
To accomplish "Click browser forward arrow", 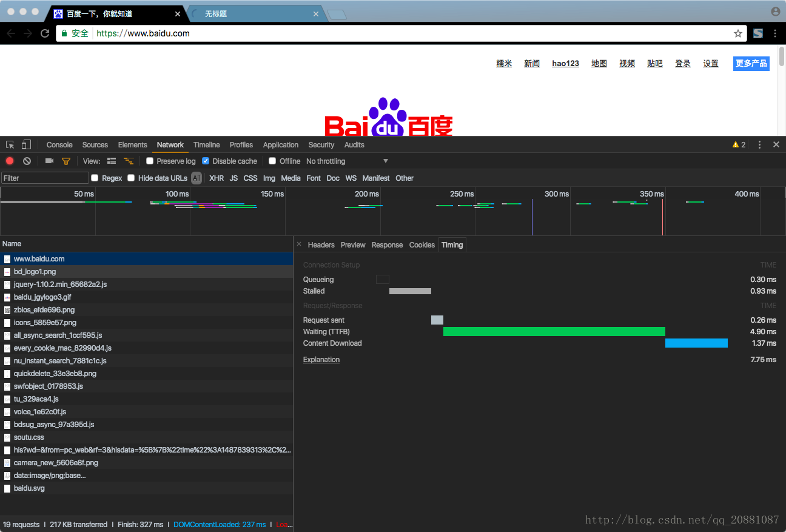I will coord(28,33).
